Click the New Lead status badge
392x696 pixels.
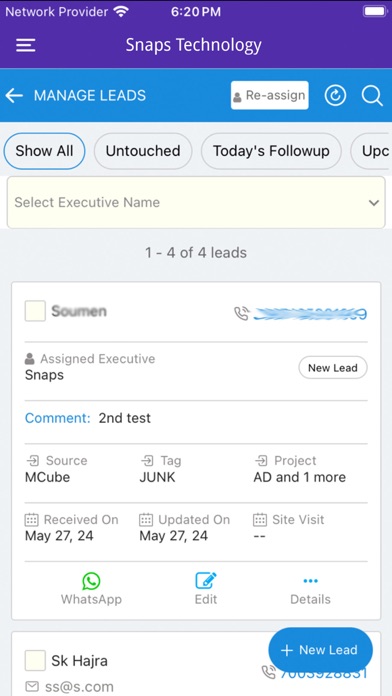click(333, 368)
